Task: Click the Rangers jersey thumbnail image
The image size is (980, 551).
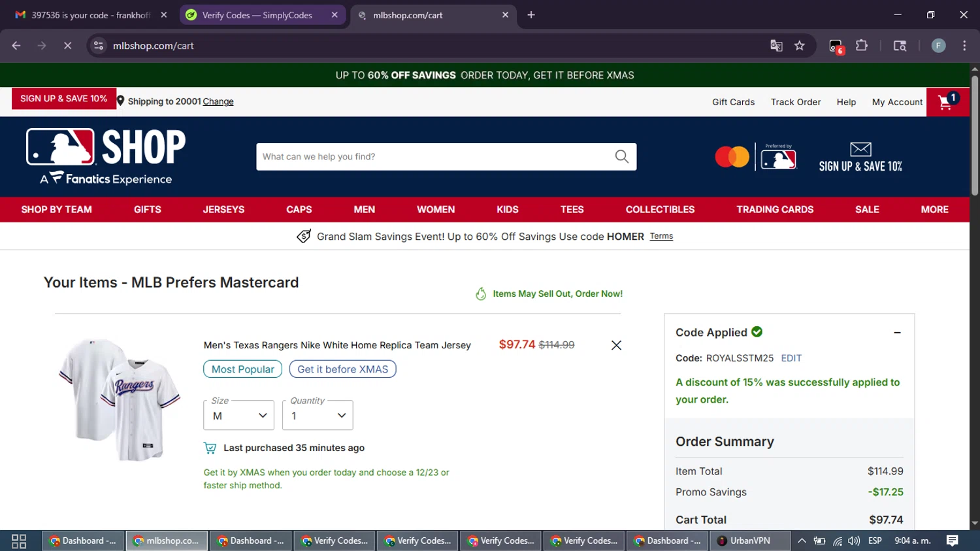Action: [x=120, y=399]
